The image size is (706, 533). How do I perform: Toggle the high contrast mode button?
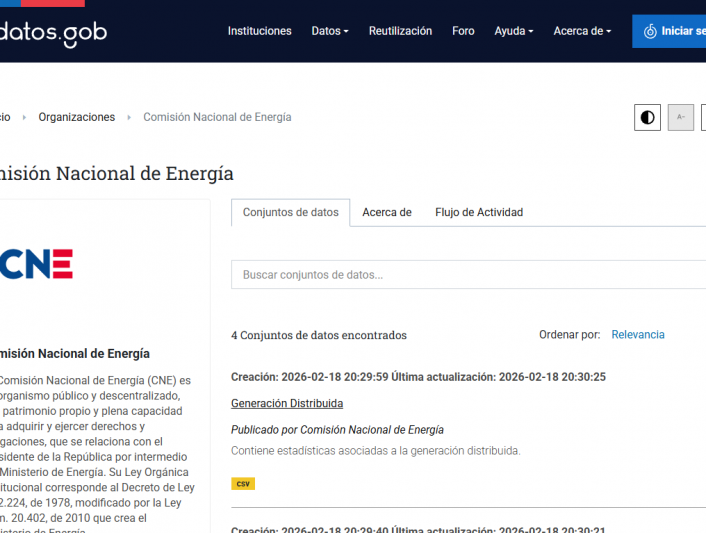(x=647, y=118)
